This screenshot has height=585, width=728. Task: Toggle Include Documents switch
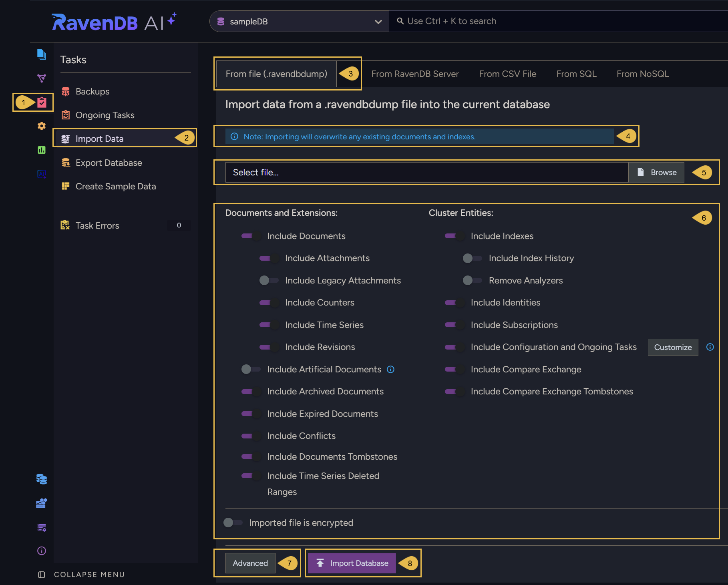[251, 236]
